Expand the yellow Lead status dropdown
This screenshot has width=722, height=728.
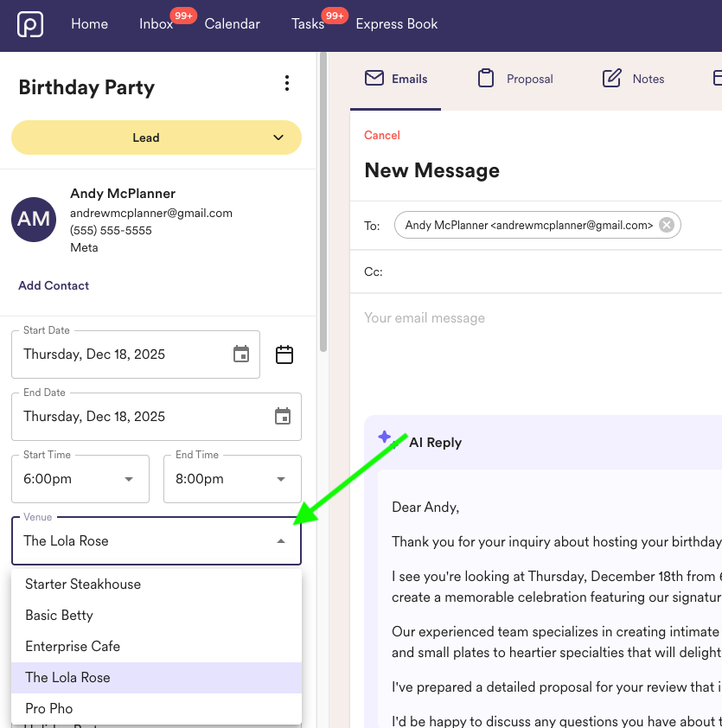pos(278,137)
